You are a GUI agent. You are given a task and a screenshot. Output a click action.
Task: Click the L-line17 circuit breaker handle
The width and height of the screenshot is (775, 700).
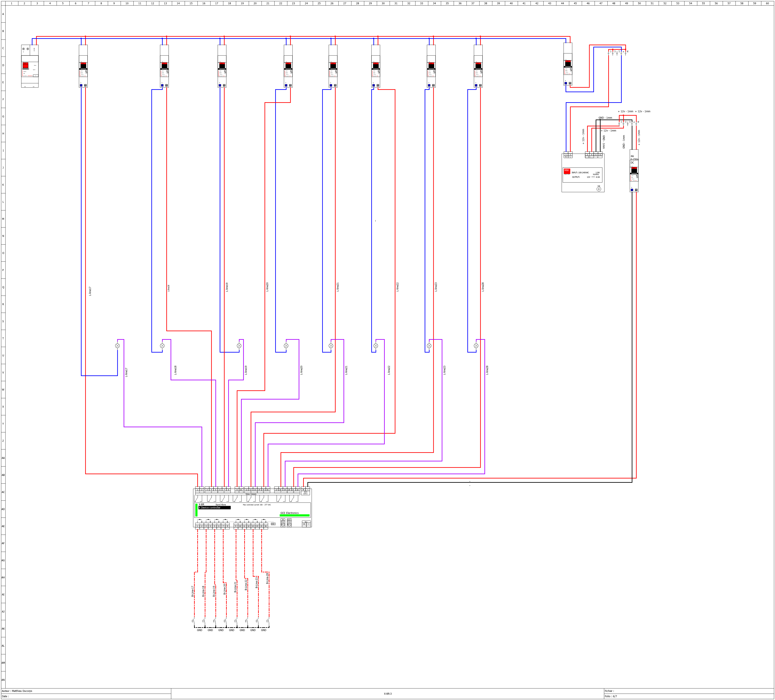coord(83,65)
